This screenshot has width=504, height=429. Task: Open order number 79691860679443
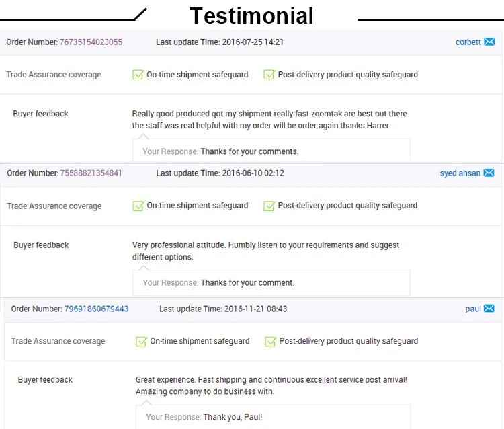pos(96,309)
